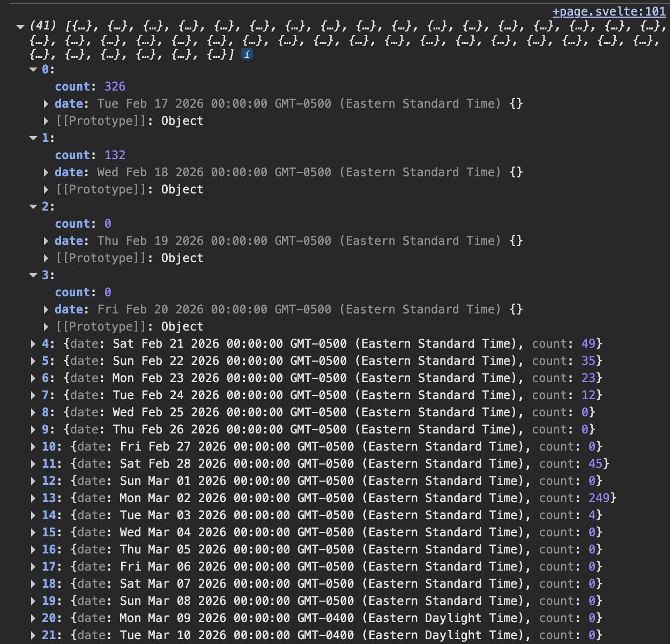Viewport: 670px width, 644px height.
Task: Collapse the top-level (41) array arrow
Action: point(20,26)
